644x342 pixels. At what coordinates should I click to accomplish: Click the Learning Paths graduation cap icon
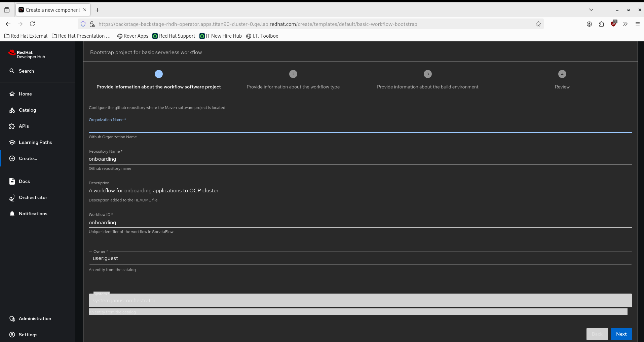tap(12, 142)
